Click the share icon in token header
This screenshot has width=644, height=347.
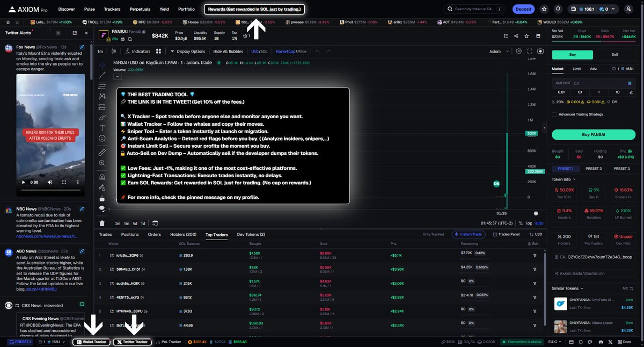tap(516, 36)
